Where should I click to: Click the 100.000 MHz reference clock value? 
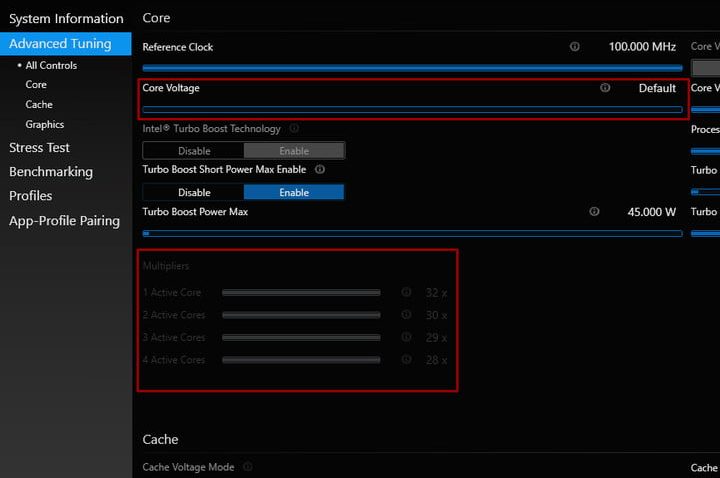click(642, 47)
